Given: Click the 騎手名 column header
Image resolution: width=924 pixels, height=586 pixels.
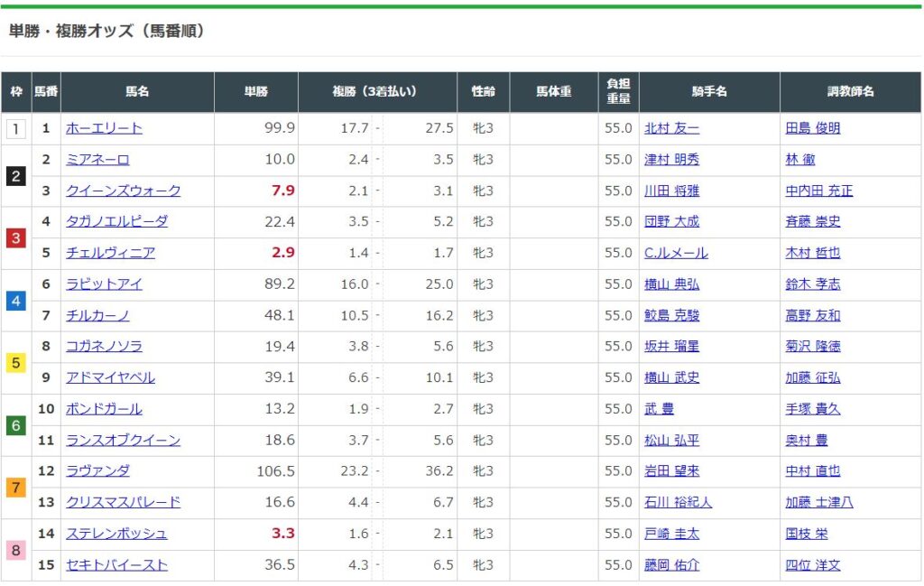Looking at the screenshot, I should (709, 92).
